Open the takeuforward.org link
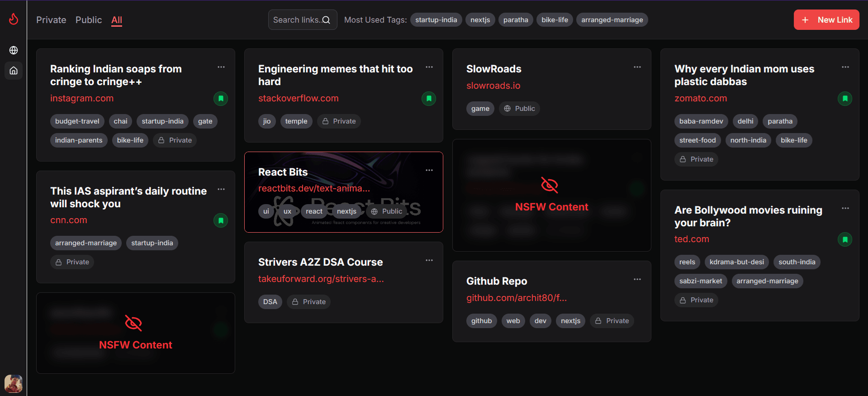The image size is (868, 396). (x=321, y=279)
